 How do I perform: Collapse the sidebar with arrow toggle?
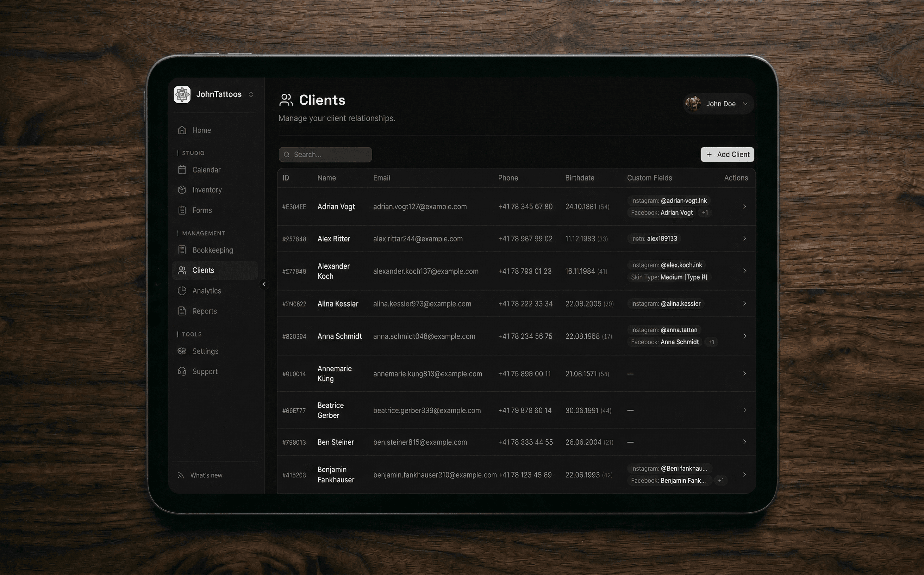click(264, 284)
